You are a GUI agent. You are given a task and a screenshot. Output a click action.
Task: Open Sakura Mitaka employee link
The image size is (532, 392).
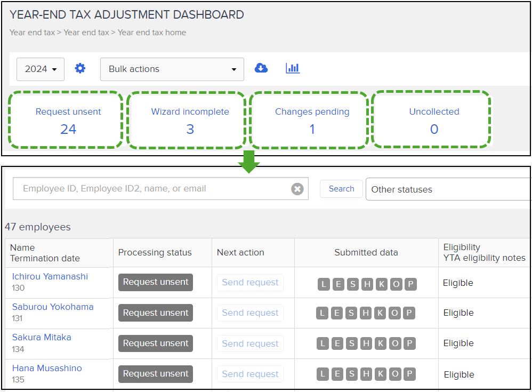point(42,338)
